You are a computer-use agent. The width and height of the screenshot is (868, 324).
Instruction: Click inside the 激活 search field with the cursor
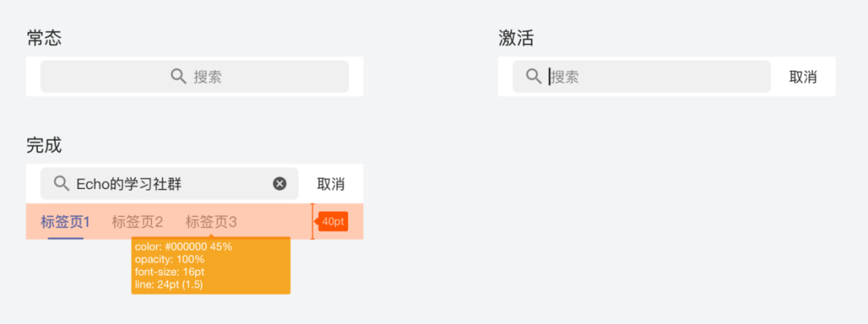pos(641,76)
